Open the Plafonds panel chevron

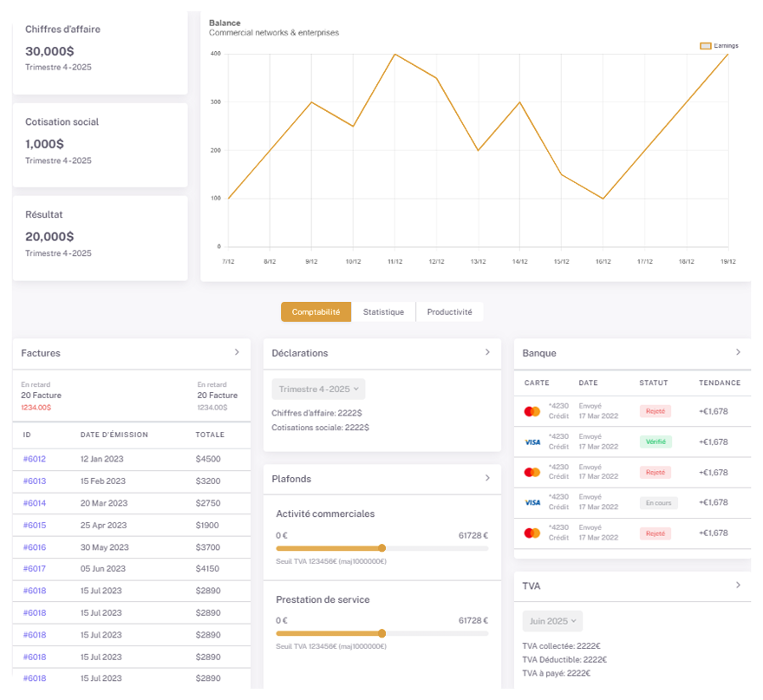[x=487, y=478]
